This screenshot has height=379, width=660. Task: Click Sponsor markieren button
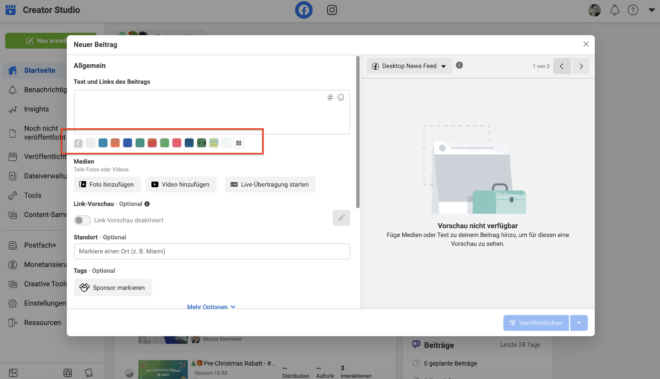point(113,288)
